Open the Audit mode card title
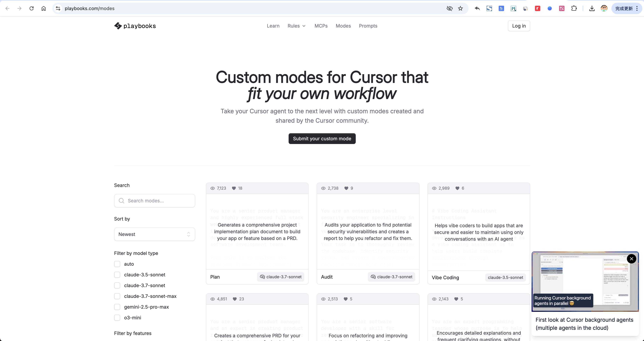This screenshot has width=644, height=341. 327,277
